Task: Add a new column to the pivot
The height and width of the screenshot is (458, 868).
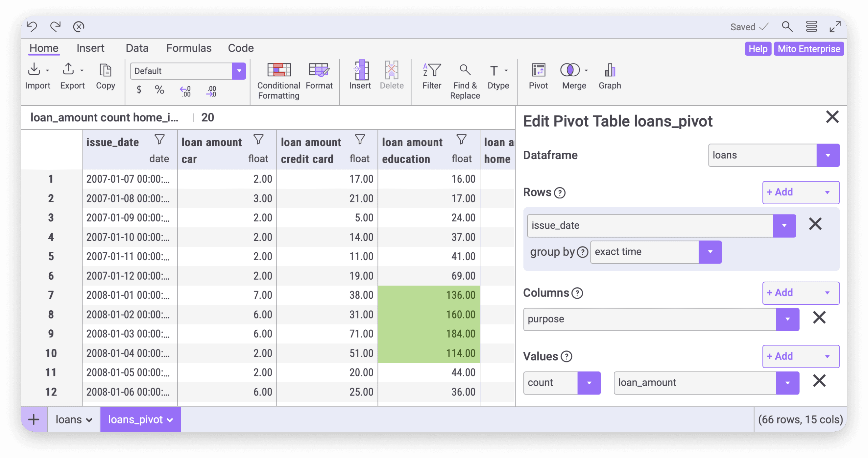Action: [x=801, y=293]
